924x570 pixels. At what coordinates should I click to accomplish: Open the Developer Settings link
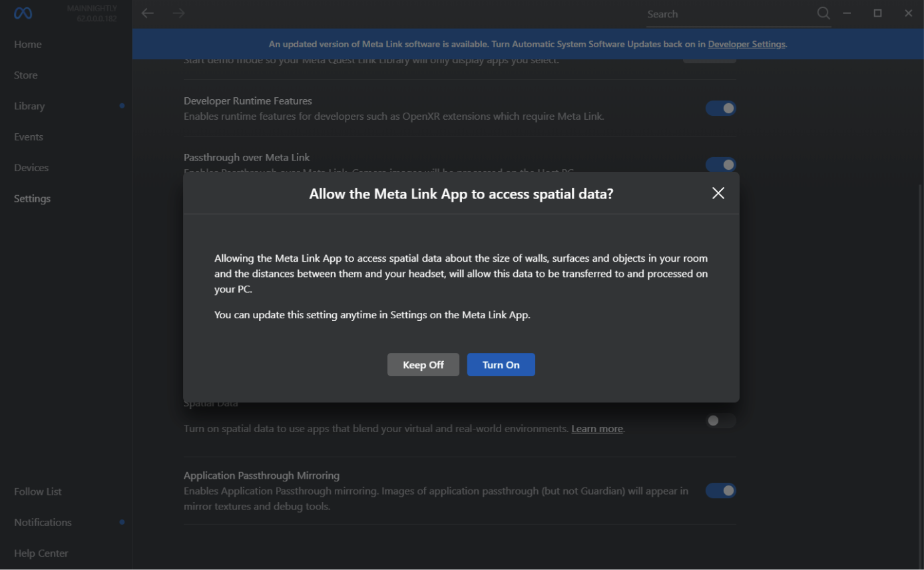point(746,45)
